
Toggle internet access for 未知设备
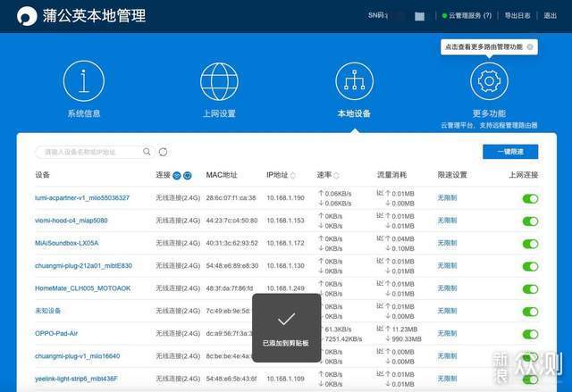(530, 312)
